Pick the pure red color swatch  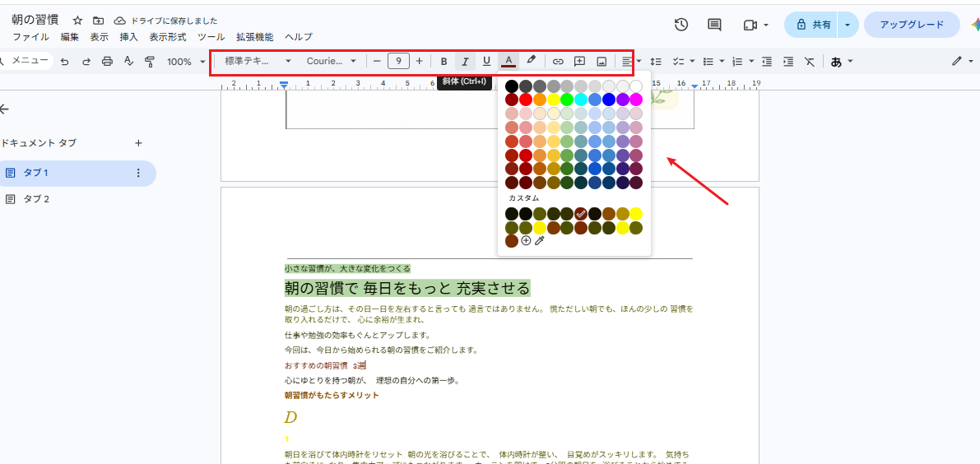pos(526,100)
